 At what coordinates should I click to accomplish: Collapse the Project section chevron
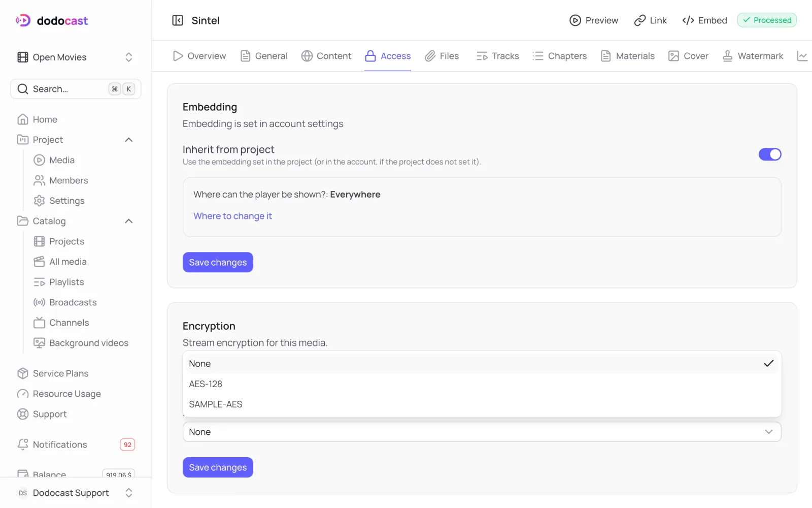(129, 140)
